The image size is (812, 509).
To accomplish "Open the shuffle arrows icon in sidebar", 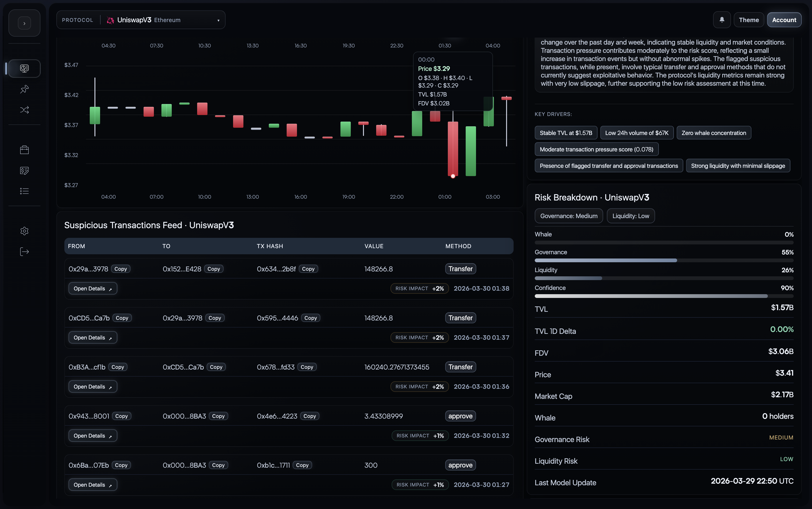I will click(24, 110).
